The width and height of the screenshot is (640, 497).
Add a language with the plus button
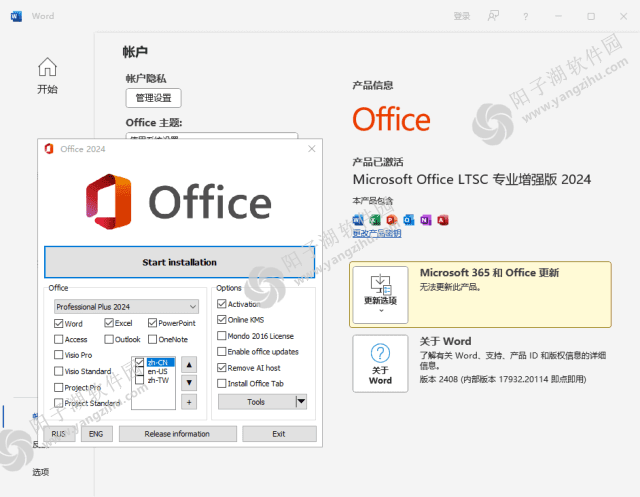pos(189,402)
